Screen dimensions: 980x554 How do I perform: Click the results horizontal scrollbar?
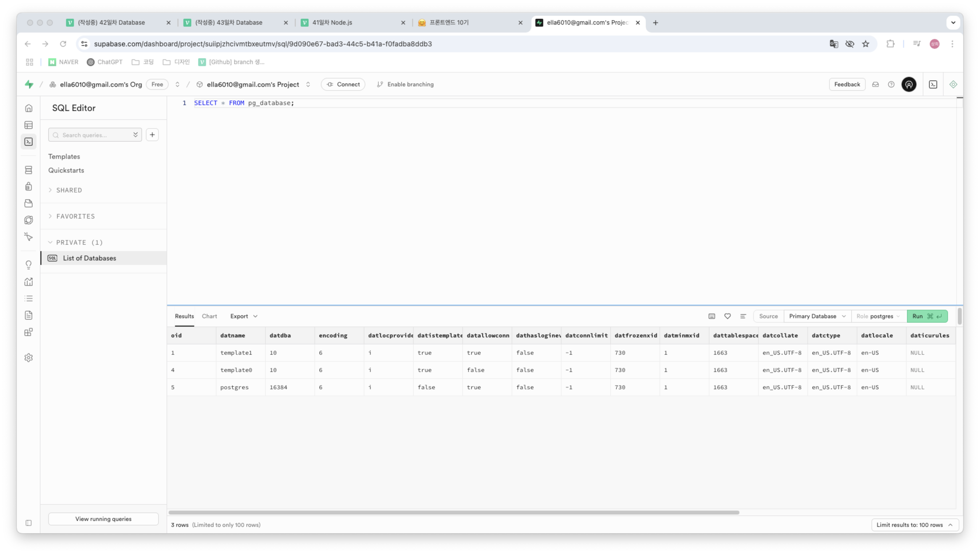454,513
